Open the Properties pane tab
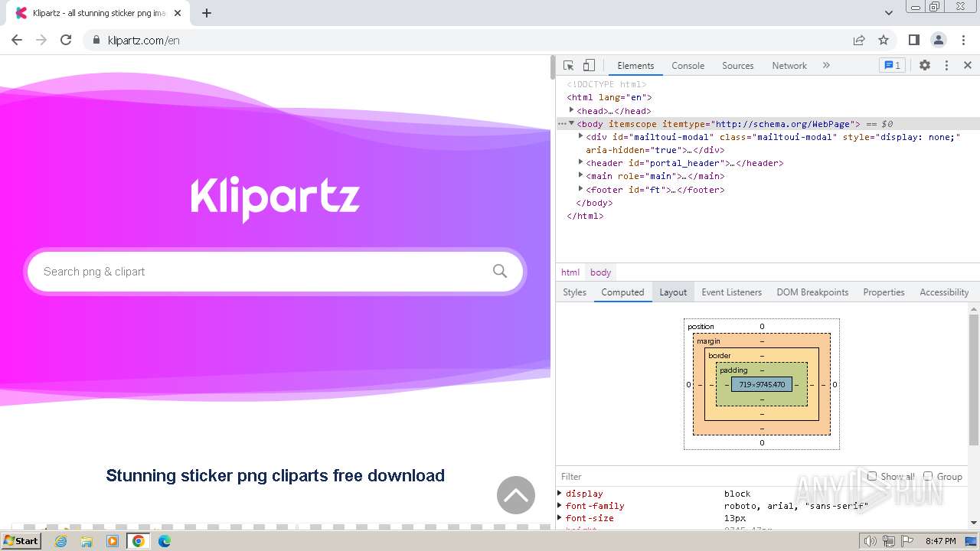Viewport: 980px width, 551px height. (884, 292)
